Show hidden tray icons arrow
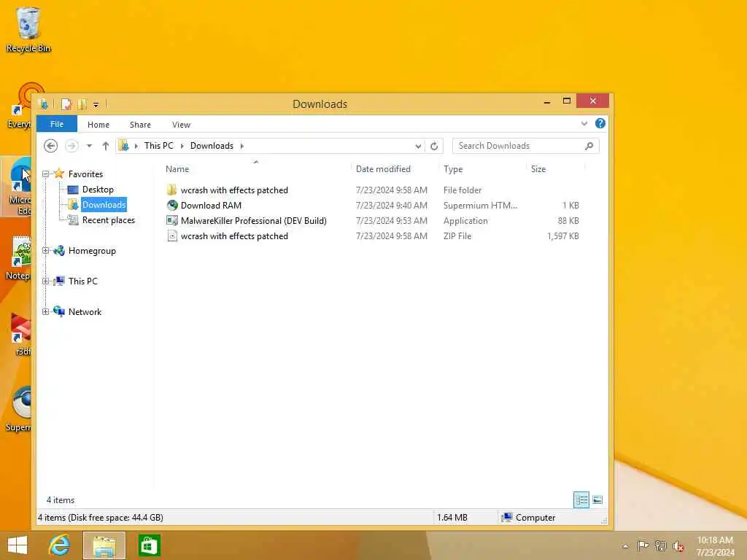747x560 pixels. (625, 546)
